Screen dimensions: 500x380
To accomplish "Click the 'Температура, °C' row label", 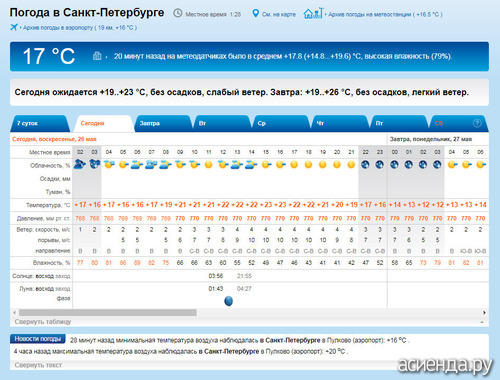I will click(x=48, y=205).
